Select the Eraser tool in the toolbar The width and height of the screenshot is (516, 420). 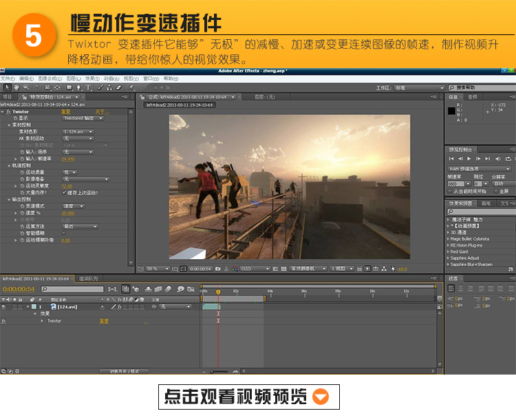(x=118, y=88)
